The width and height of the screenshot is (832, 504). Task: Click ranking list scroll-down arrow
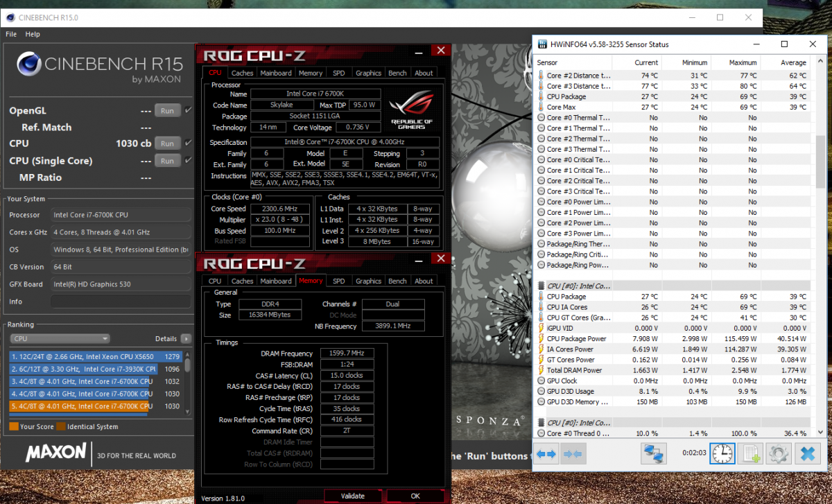tap(187, 410)
